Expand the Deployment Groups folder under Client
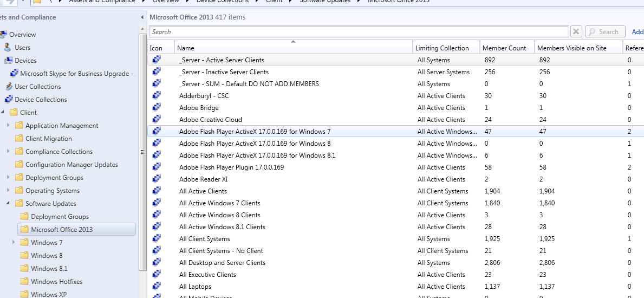 8,178
